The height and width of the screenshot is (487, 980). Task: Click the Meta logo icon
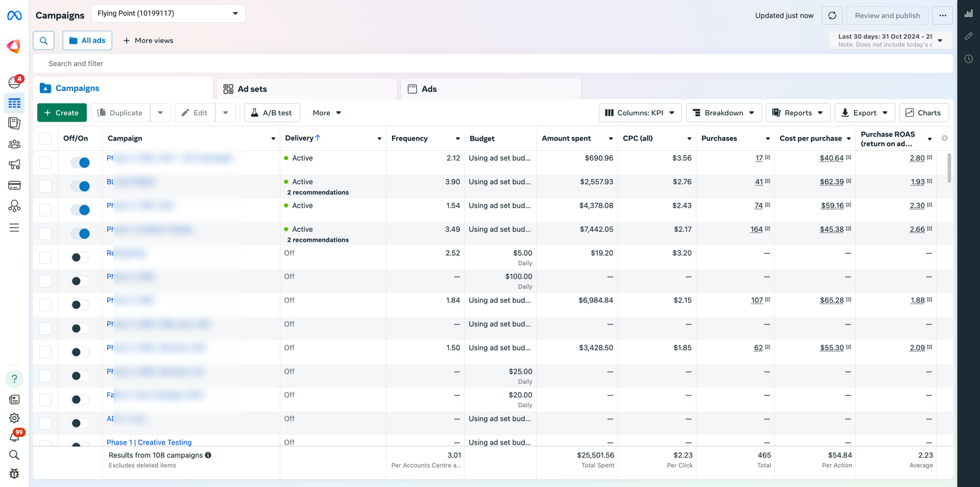point(14,15)
